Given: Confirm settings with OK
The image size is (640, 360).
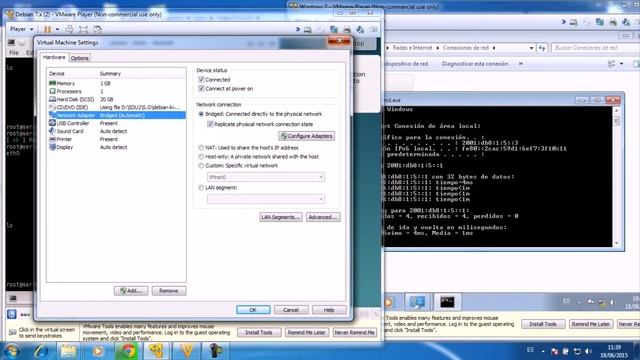Looking at the screenshot, I should pos(253,310).
